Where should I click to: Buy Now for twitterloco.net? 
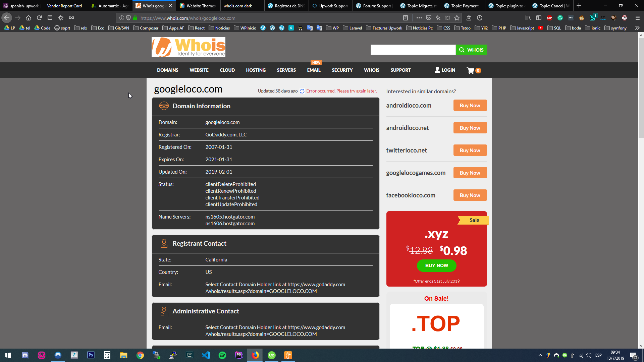tap(470, 150)
